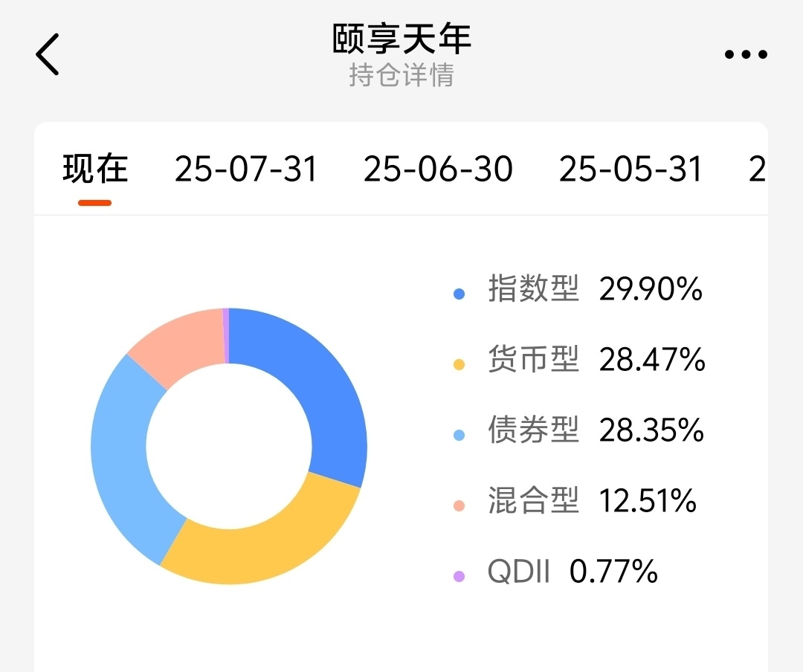Click the blue dot next to 指数型
The height and width of the screenshot is (672, 803).
[459, 294]
